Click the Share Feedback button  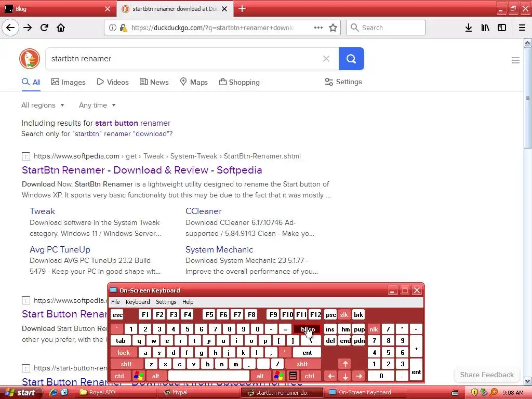(x=487, y=375)
